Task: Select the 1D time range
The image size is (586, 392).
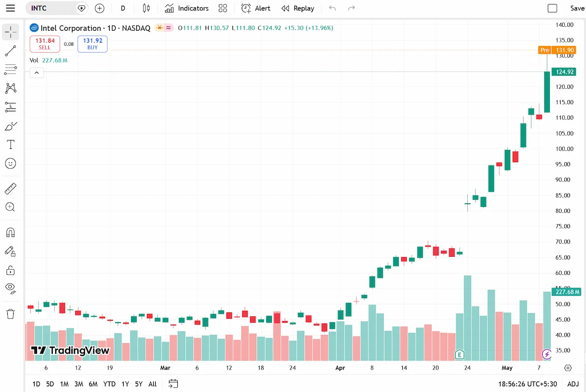Action: click(x=36, y=384)
